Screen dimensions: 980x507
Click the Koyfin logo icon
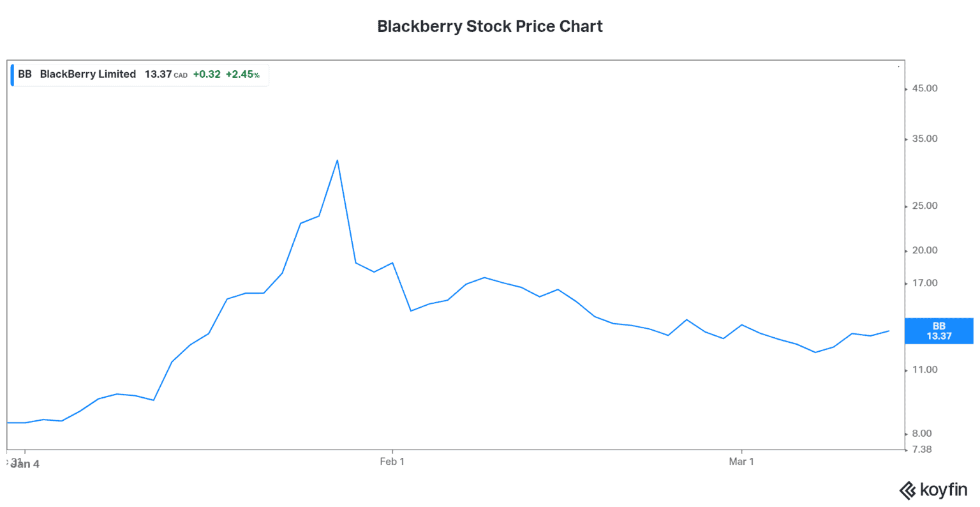[x=907, y=490]
